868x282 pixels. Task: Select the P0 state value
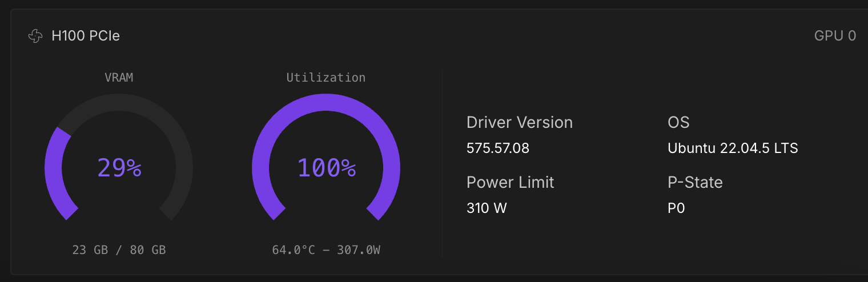(676, 208)
